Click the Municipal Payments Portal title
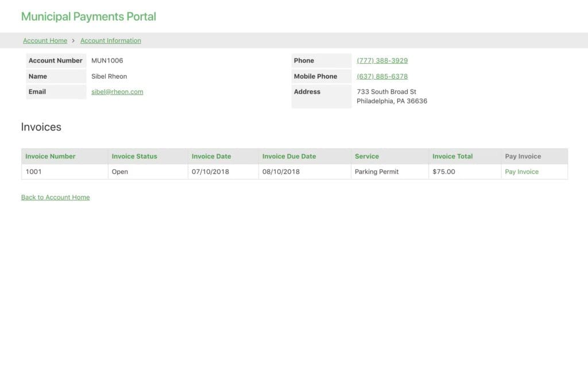Viewport: 588px width, 372px height. pos(88,17)
